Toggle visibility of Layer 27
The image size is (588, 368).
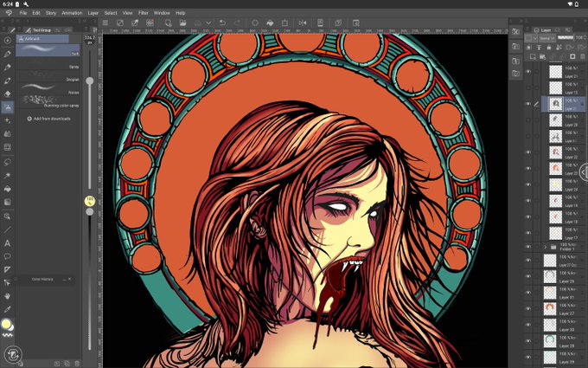pos(528,308)
